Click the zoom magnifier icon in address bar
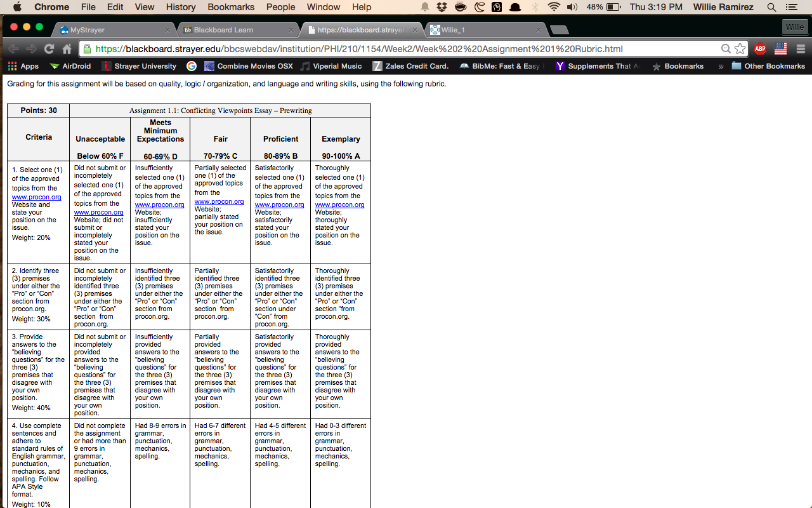The height and width of the screenshot is (508, 812). [726, 49]
